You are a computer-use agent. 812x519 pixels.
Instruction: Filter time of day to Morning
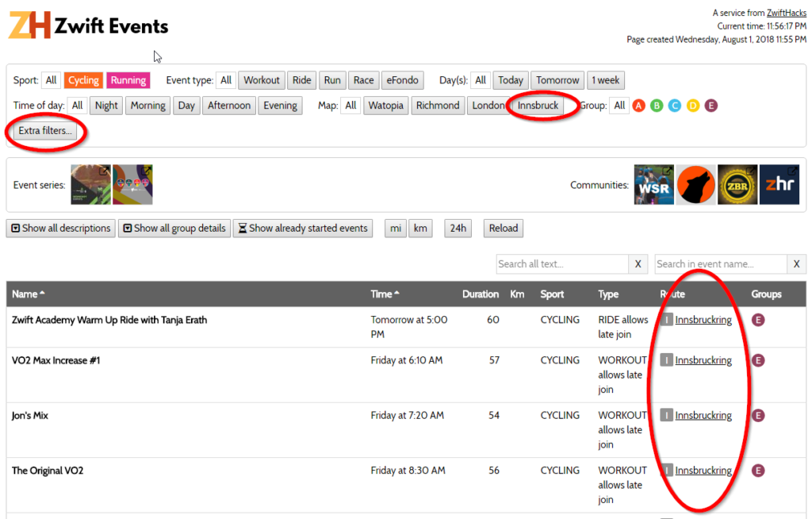[147, 106]
